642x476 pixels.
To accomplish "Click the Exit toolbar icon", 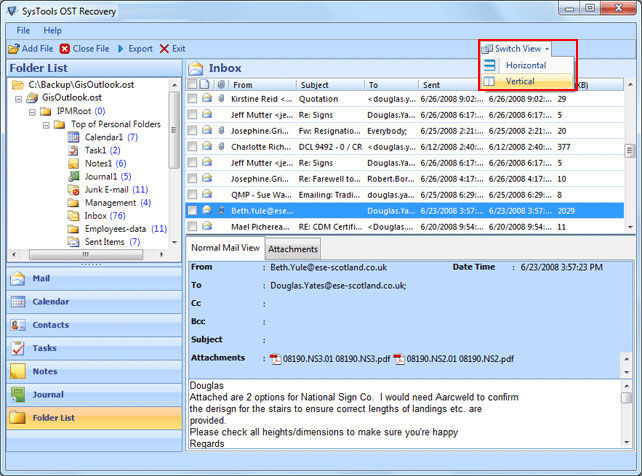I will [x=164, y=48].
